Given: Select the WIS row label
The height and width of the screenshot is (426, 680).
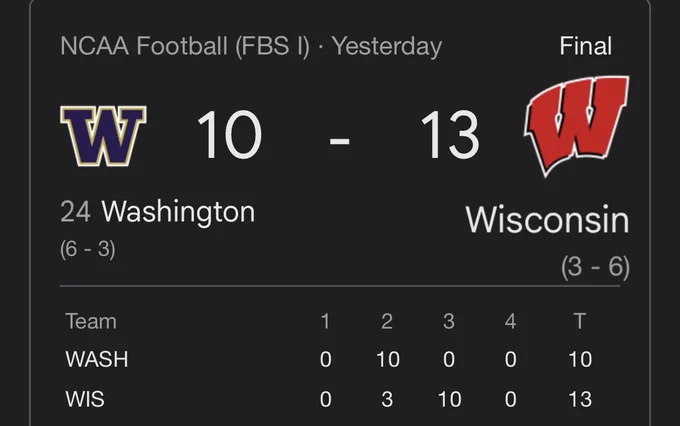Looking at the screenshot, I should (x=85, y=400).
